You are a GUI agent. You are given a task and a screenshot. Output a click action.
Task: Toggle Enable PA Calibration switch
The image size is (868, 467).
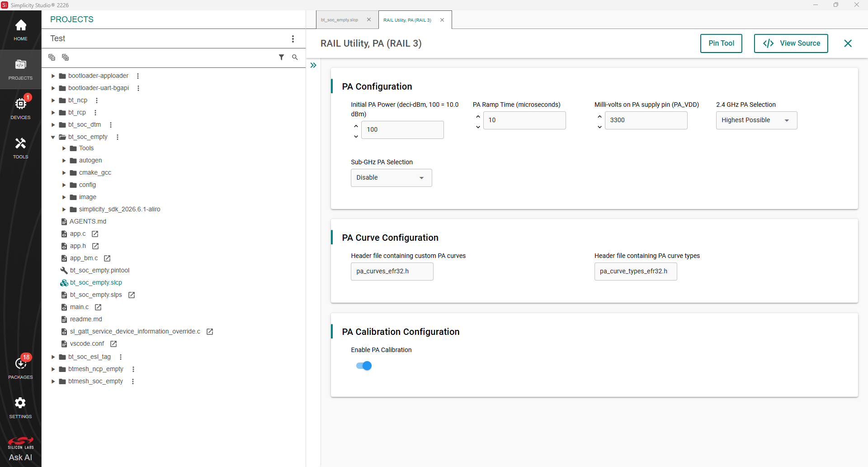click(364, 366)
